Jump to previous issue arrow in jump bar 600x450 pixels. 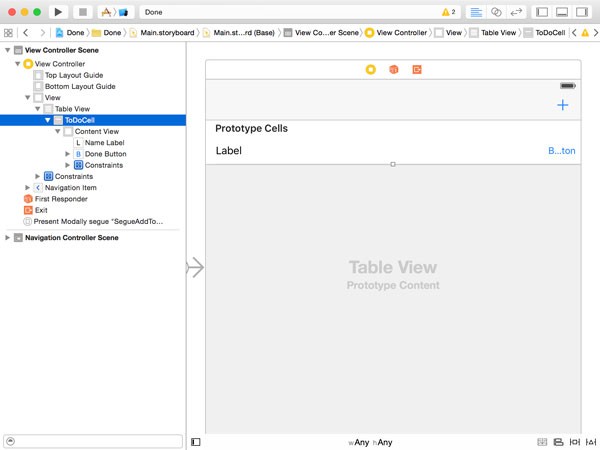pos(574,33)
